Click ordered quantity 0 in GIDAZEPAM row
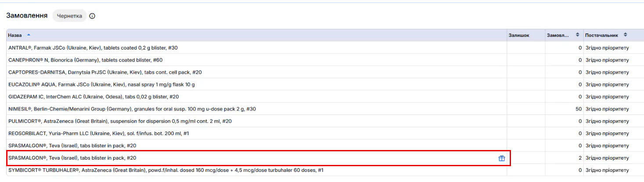The height and width of the screenshot is (182, 644). click(x=580, y=97)
